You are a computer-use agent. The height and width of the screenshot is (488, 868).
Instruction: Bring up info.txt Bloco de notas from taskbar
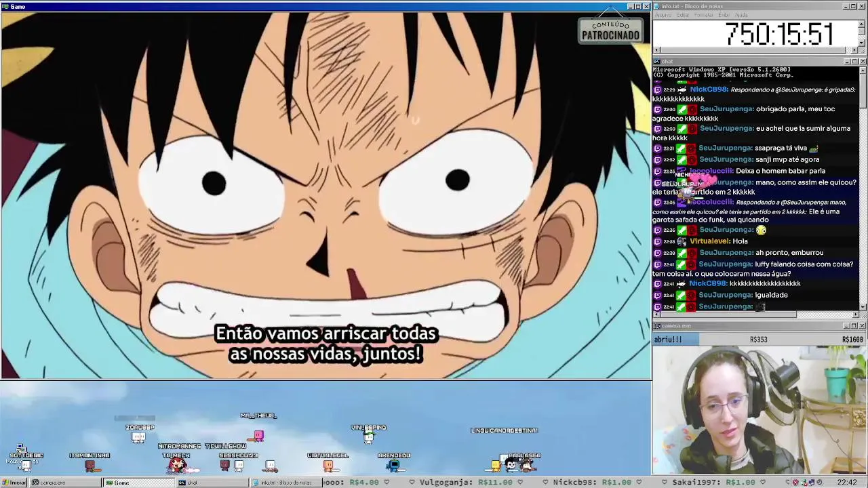[285, 483]
